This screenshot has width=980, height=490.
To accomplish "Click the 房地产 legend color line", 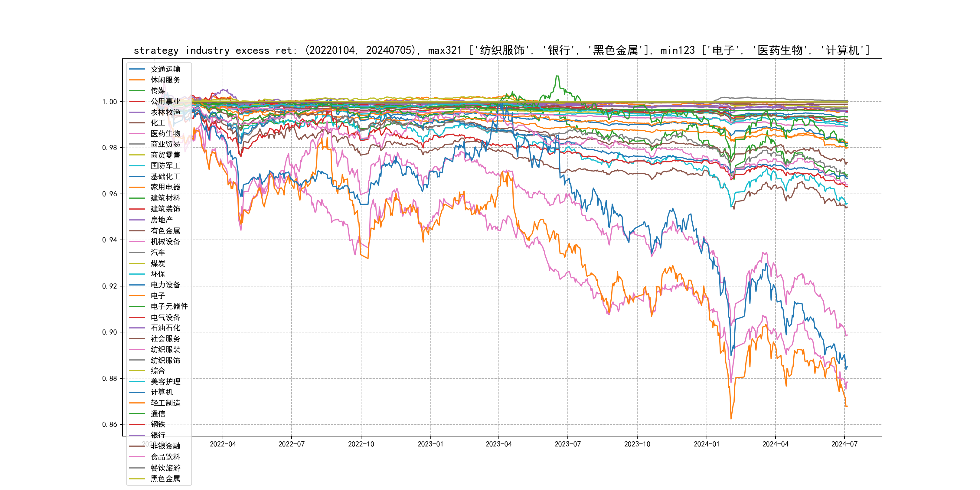I will [137, 220].
